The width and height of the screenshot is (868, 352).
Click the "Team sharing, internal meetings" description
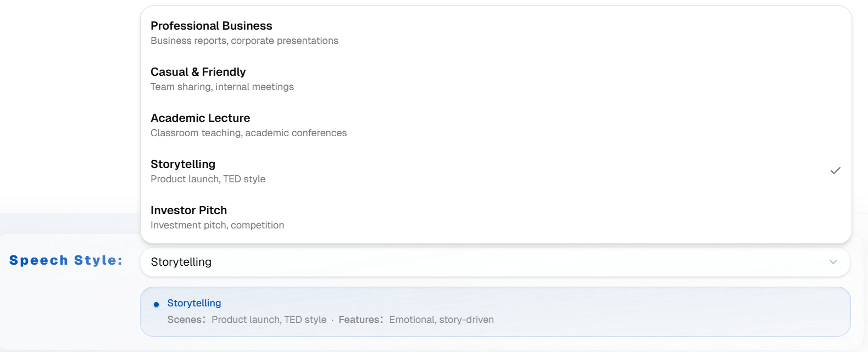point(222,87)
